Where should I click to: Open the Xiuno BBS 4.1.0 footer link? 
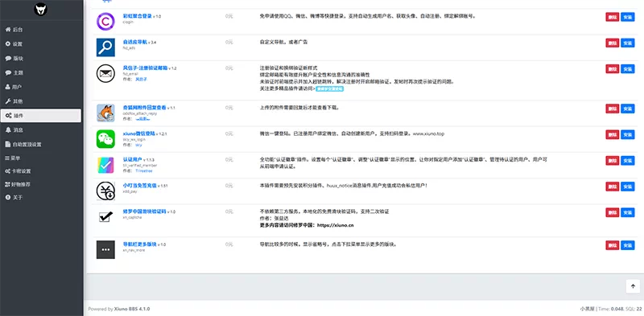[x=132, y=309]
